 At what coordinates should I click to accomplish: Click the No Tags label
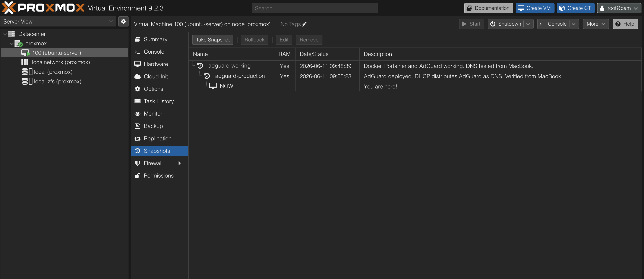tap(290, 24)
